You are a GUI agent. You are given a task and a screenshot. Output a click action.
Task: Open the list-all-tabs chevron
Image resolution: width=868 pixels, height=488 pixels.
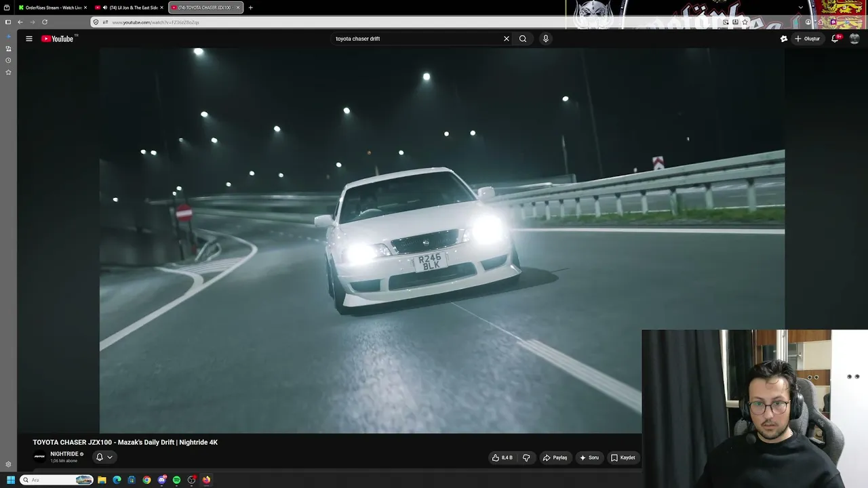point(801,7)
